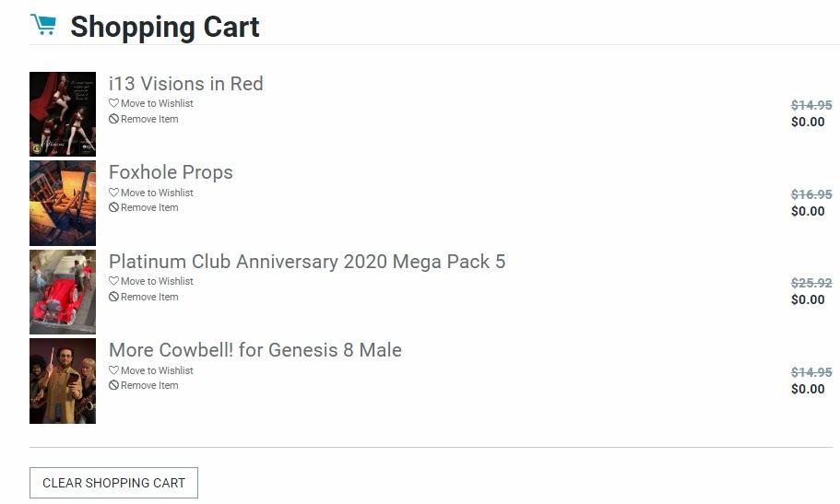Move Foxhole Props to Wishlist
The height and width of the screenshot is (504, 840).
pyautogui.click(x=157, y=193)
